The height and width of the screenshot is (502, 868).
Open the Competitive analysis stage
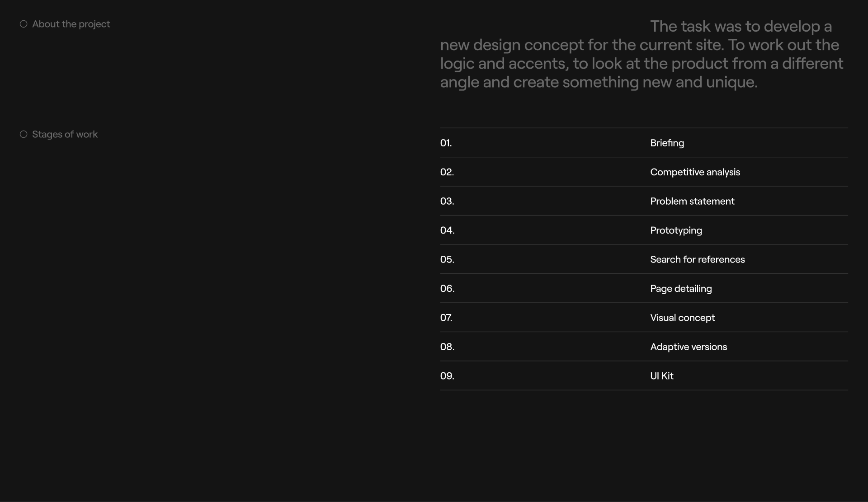(695, 172)
